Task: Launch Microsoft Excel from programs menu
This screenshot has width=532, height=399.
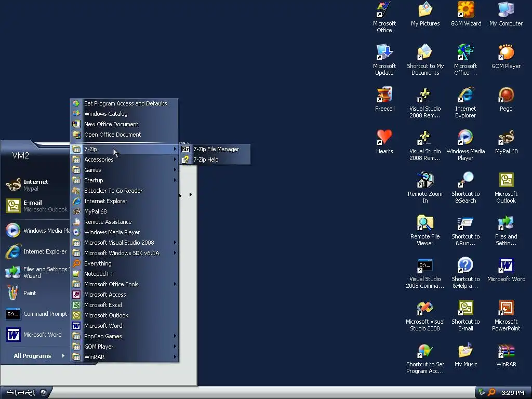Action: [x=124, y=305]
